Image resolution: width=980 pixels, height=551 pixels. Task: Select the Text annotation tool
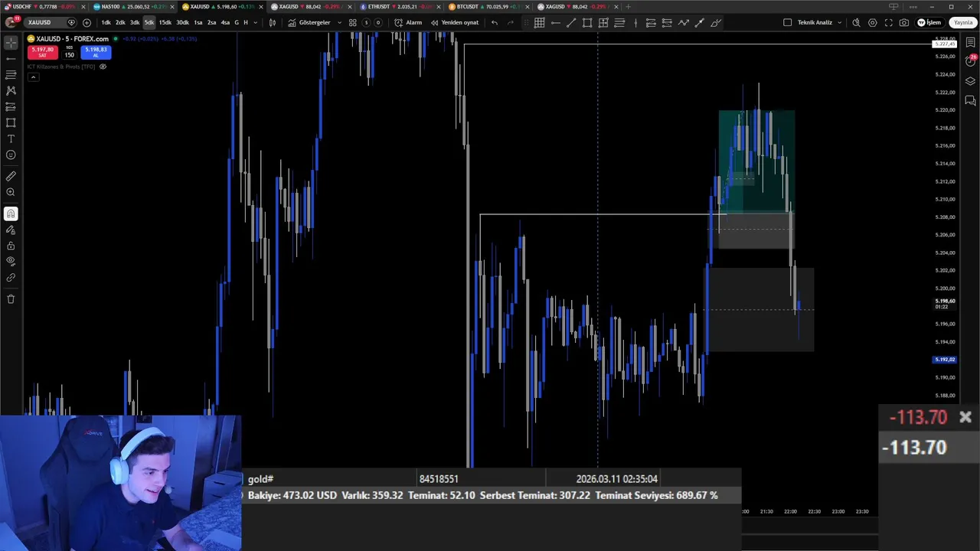[x=11, y=139]
